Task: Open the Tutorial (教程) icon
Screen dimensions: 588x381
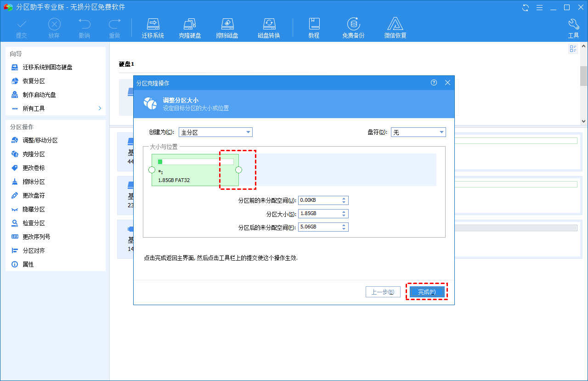Action: (x=314, y=28)
